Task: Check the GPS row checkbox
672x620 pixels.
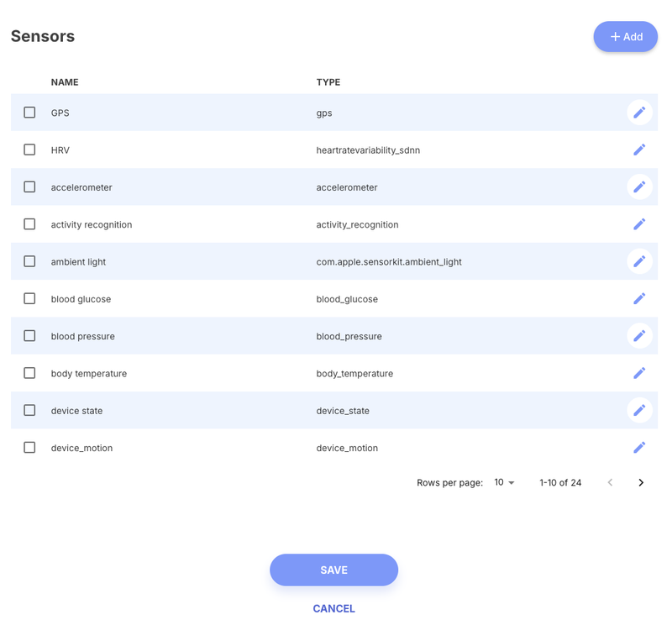Action: coord(29,112)
